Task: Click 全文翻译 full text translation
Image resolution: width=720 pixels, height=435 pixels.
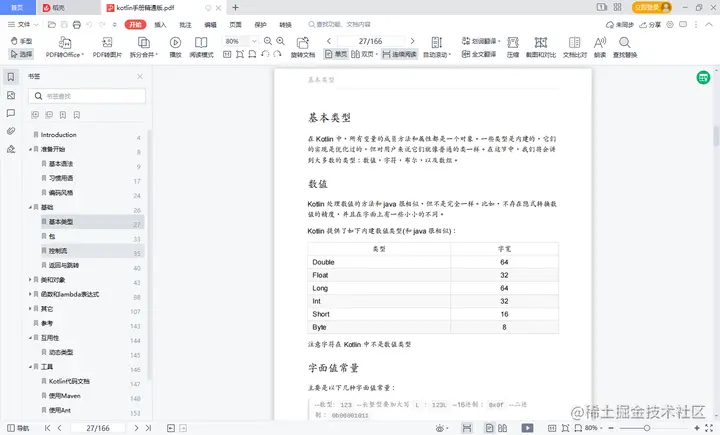Action: coord(479,54)
